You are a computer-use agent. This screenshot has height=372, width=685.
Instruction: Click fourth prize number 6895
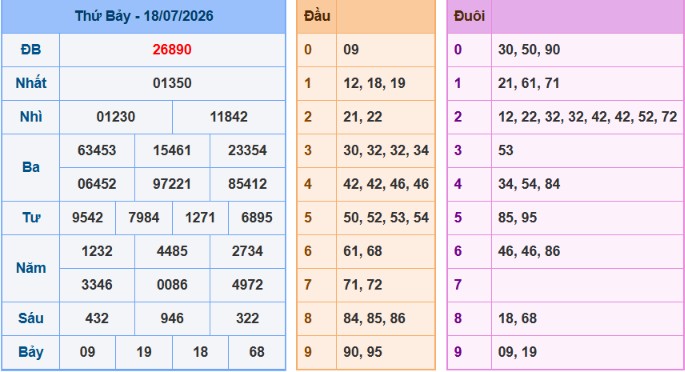pyautogui.click(x=257, y=217)
